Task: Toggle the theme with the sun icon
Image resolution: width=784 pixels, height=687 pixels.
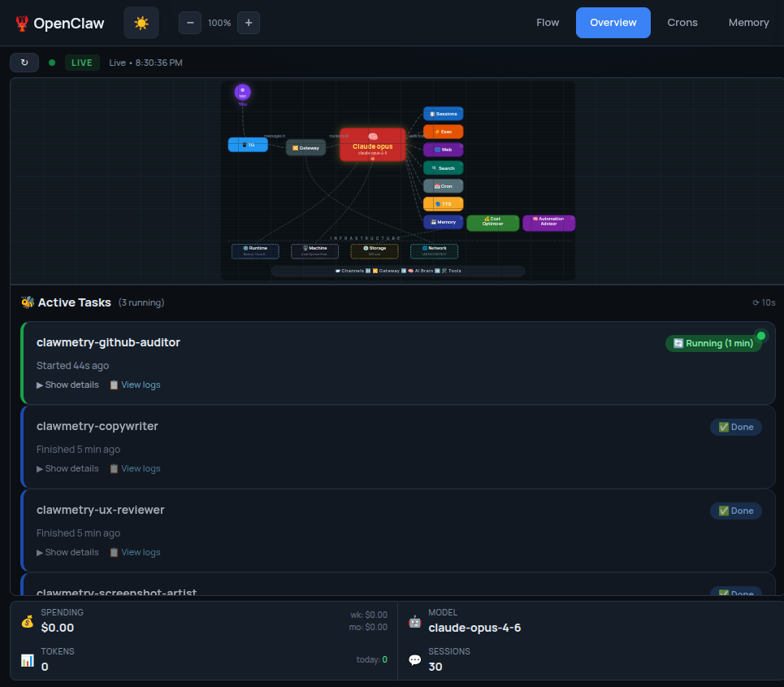Action: coord(141,23)
